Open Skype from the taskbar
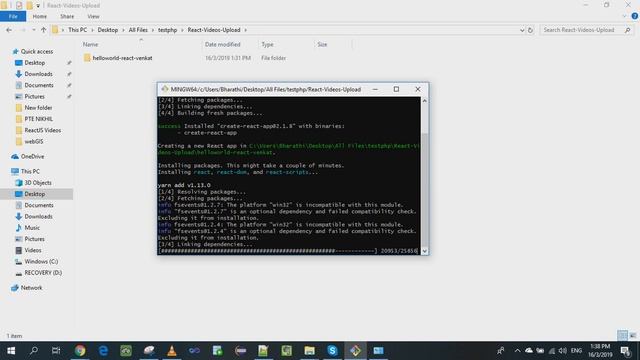 (332, 351)
